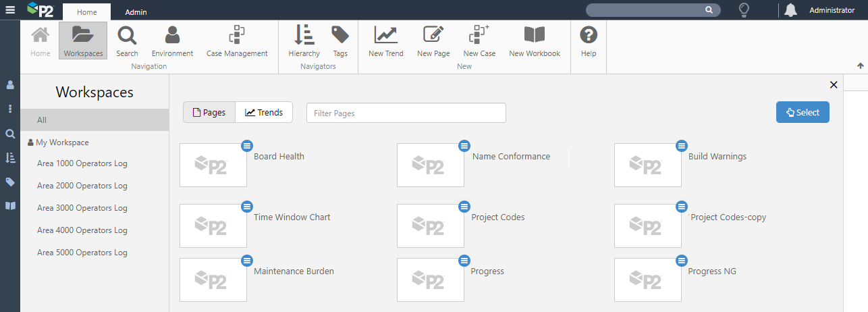Open the Board Health page menu
868x312 pixels.
pyautogui.click(x=247, y=145)
